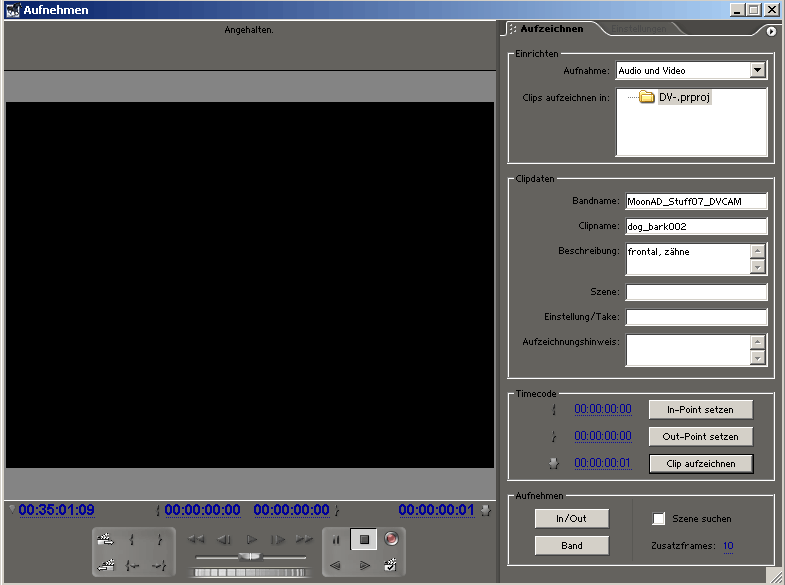Screen dimensions: 785x585
Task: Click Beschreibung scroll down arrow
Action: (x=758, y=267)
